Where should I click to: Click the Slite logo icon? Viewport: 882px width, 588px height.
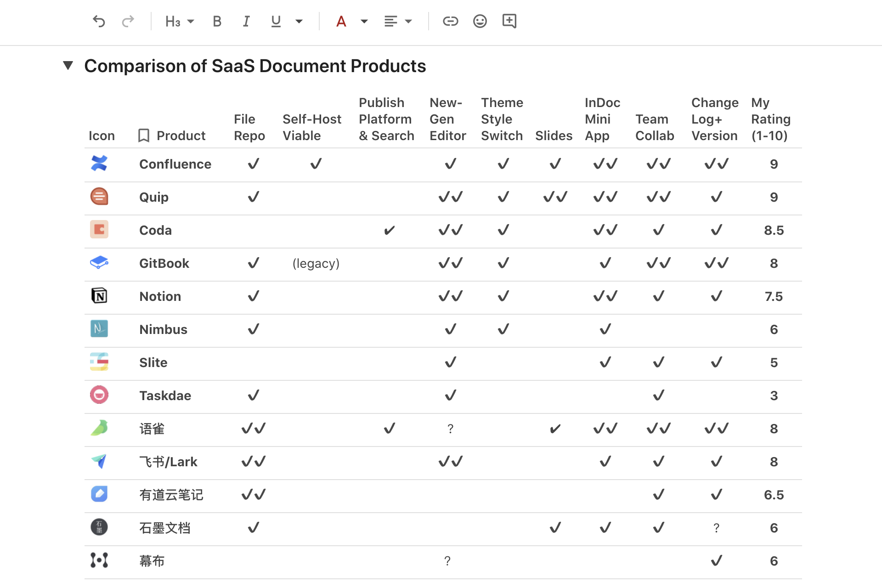click(99, 362)
